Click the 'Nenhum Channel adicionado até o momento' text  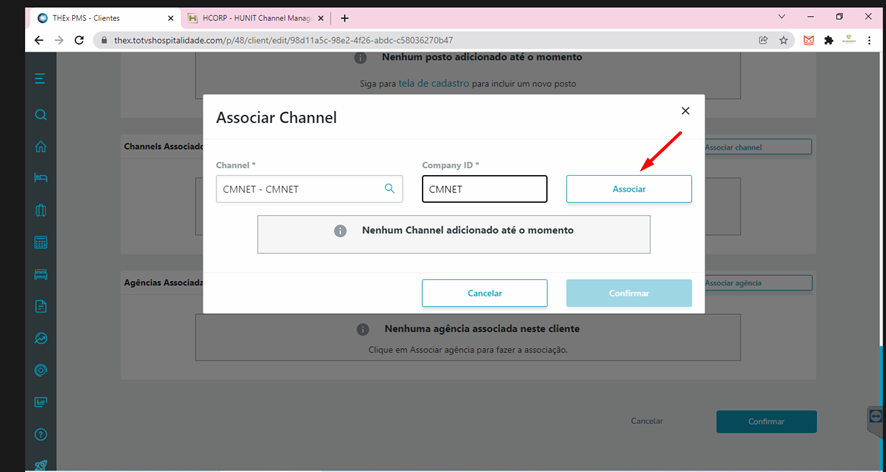point(468,230)
